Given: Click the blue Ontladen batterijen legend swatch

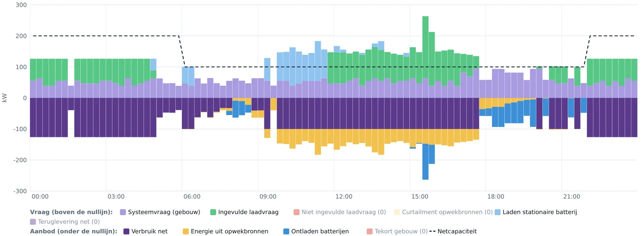Looking at the screenshot, I should click(286, 231).
